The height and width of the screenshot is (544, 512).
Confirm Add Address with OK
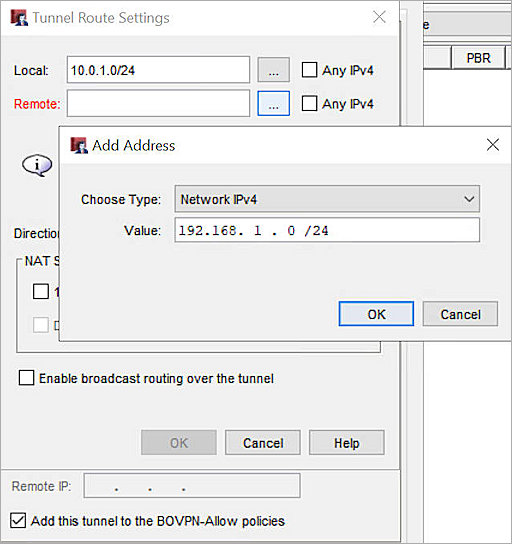pyautogui.click(x=376, y=314)
